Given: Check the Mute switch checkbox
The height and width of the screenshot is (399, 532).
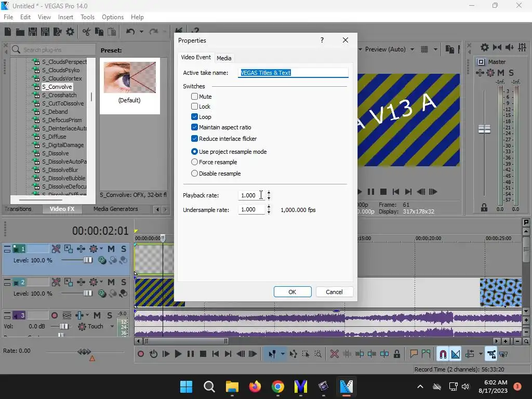Looking at the screenshot, I should point(194,96).
